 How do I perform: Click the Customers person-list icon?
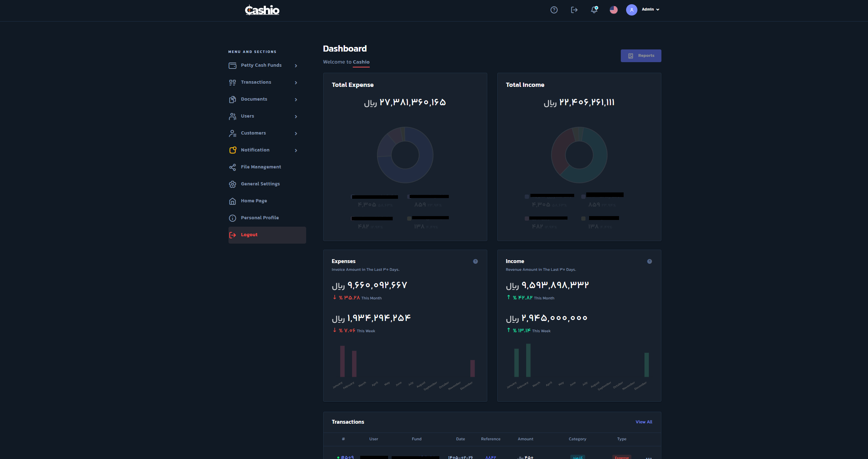coord(232,133)
